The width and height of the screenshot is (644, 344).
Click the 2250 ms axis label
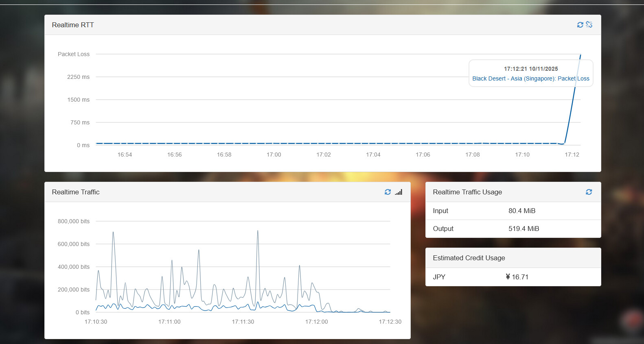pos(78,77)
